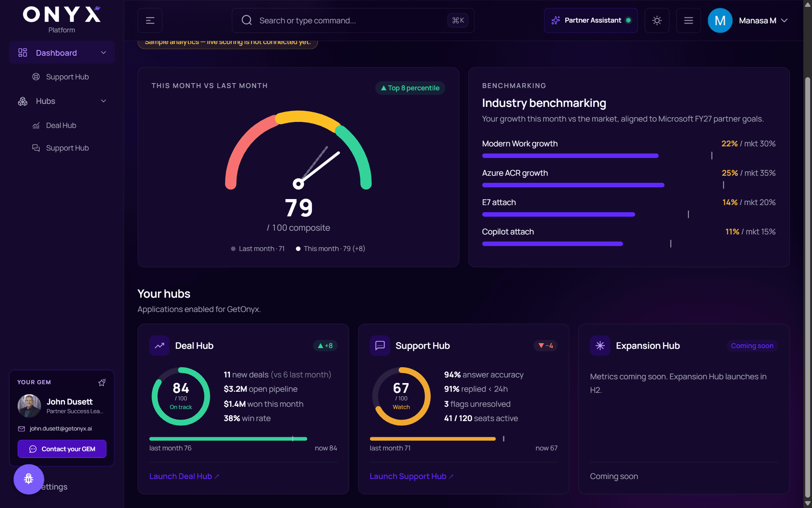Expand the Manasa M account dropdown

click(x=784, y=20)
